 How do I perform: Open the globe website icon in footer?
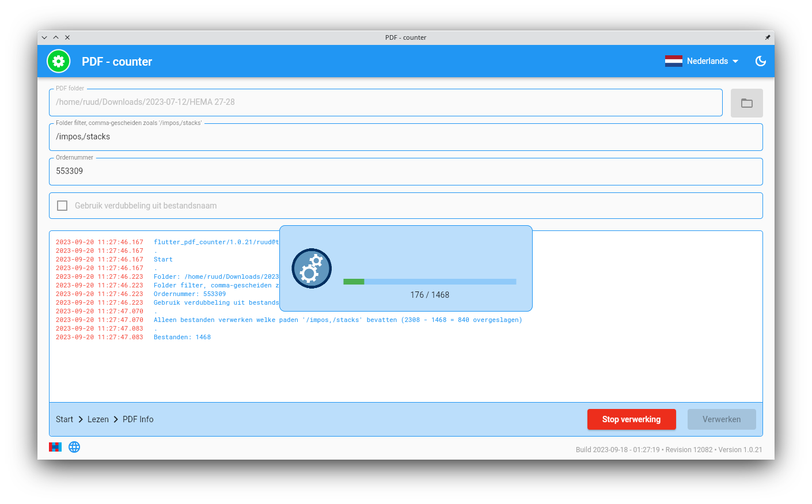74,447
